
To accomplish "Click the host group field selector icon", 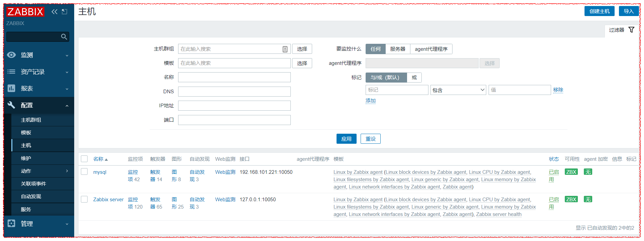I will pos(285,49).
